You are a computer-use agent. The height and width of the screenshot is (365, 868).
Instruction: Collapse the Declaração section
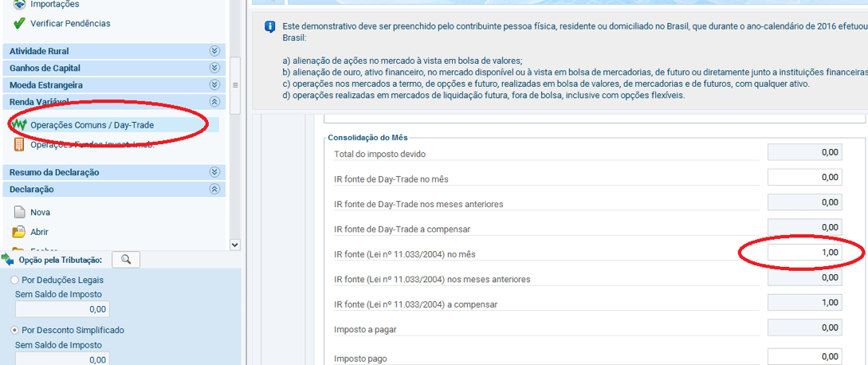tap(214, 189)
